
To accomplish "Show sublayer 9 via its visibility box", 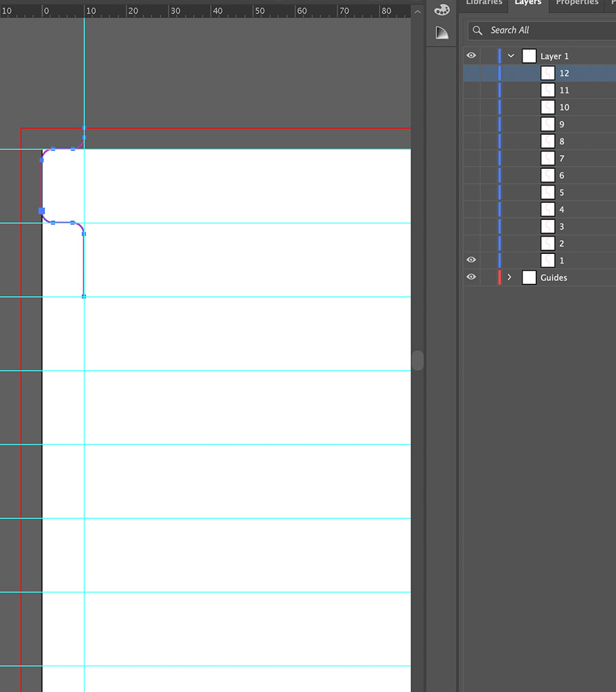I will coord(471,124).
